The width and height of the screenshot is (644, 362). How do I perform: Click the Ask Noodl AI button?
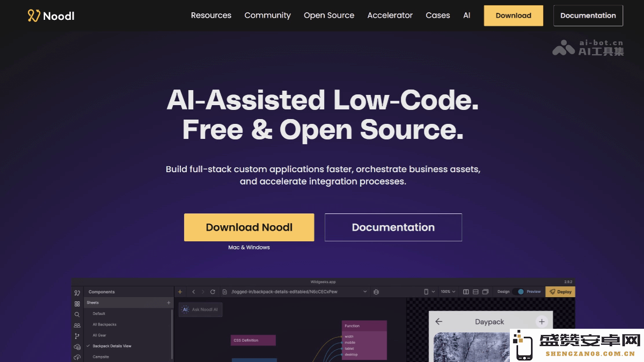pyautogui.click(x=201, y=309)
